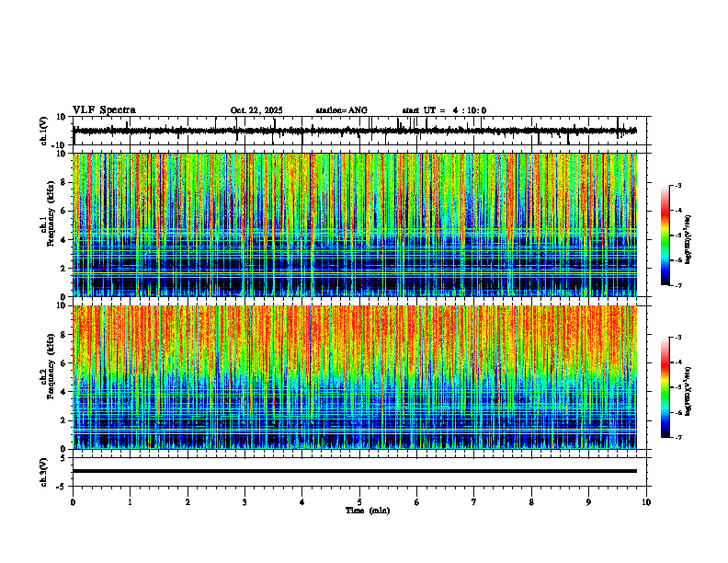Click the '8' minute tick on the time axis
Image resolution: width=728 pixels, height=563 pixels.
point(531,502)
